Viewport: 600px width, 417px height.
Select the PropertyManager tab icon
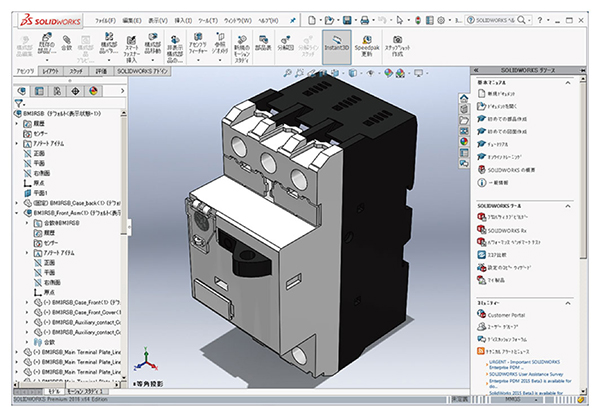pos(39,91)
